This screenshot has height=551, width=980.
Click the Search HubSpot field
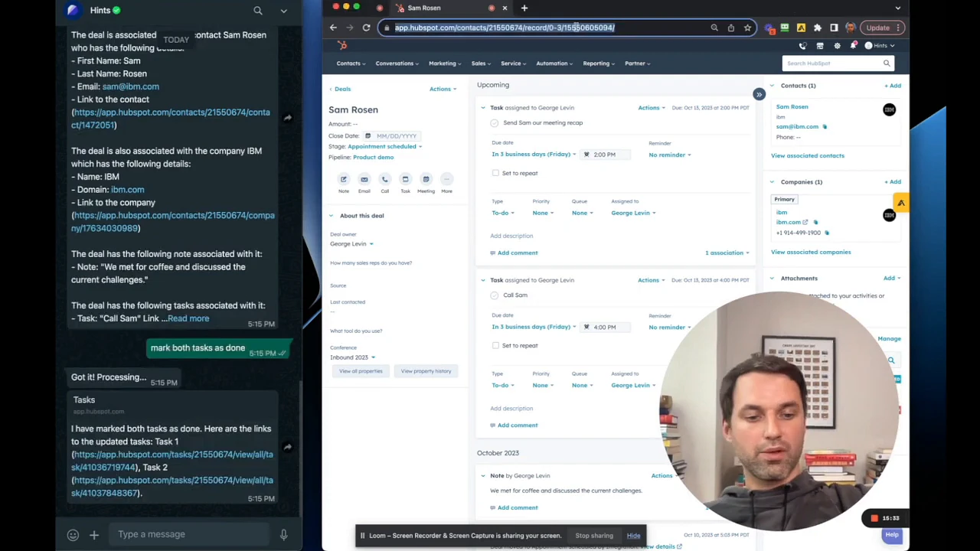(837, 64)
